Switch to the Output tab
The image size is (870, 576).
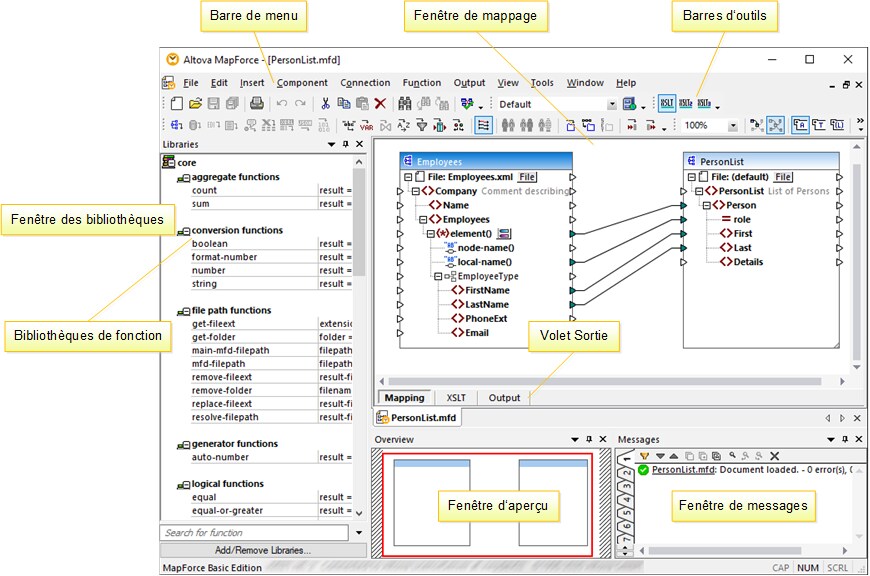click(x=504, y=398)
